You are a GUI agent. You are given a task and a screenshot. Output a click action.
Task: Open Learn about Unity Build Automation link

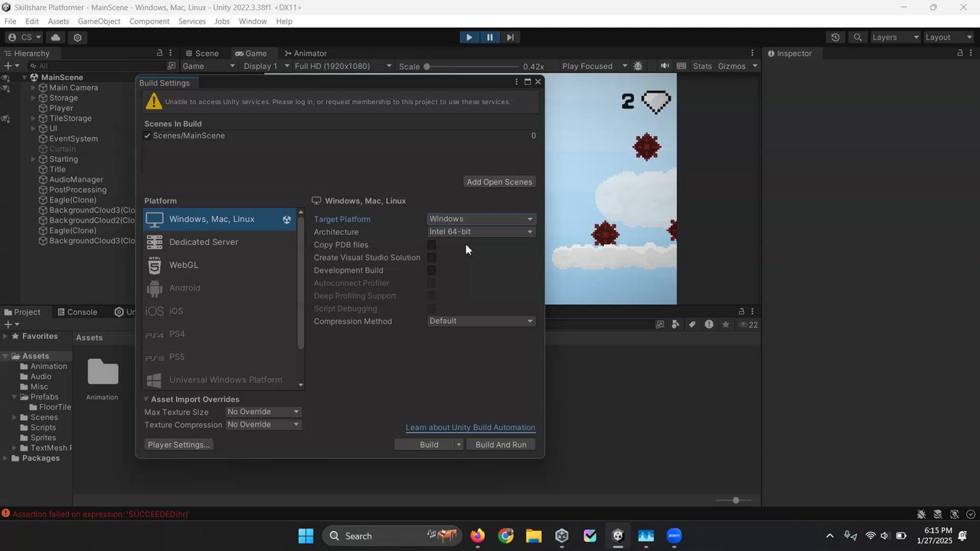pos(470,428)
